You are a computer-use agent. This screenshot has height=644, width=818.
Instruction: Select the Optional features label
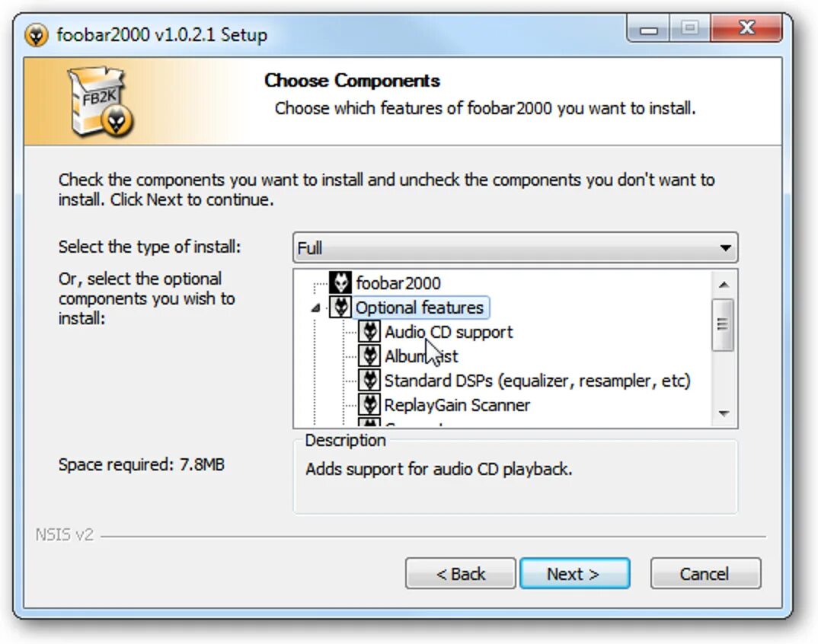point(420,308)
